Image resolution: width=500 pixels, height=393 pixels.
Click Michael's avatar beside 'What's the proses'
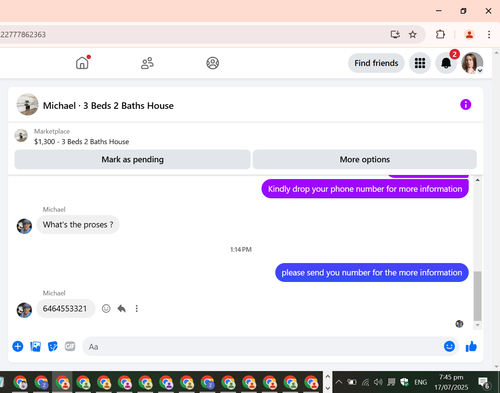point(24,226)
